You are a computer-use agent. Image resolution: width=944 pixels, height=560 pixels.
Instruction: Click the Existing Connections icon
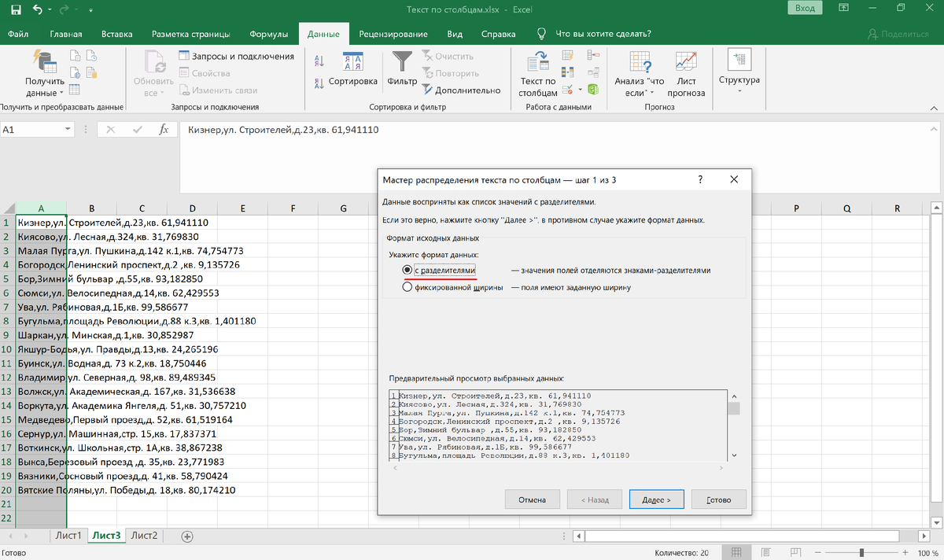(91, 72)
